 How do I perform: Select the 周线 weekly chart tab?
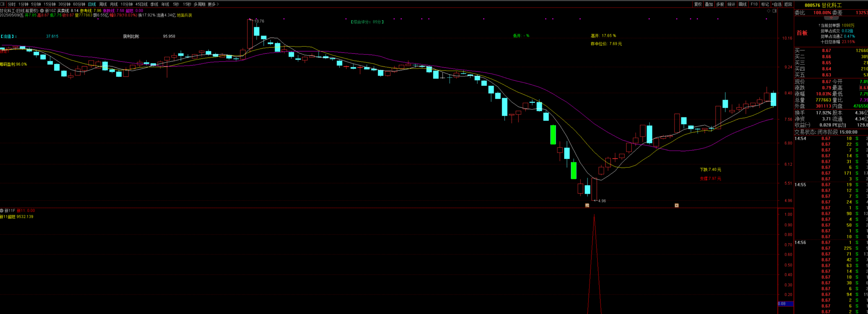pos(103,4)
